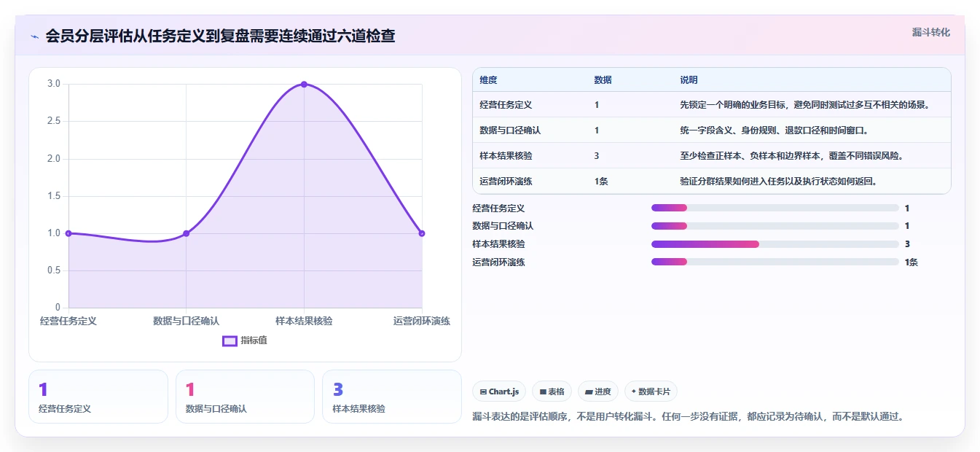Click description starting 先锁定一个明确的业务目标
This screenshot has height=452, width=980.
804,105
